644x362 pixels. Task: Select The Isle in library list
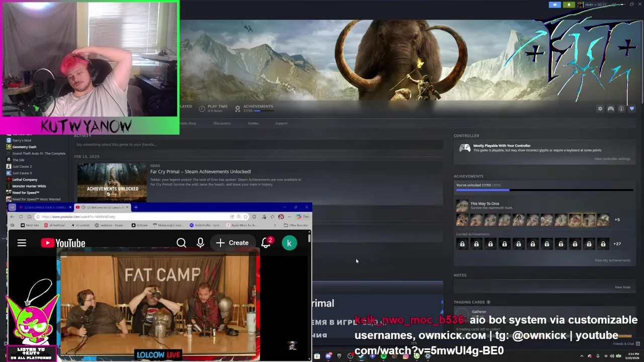[x=18, y=160]
